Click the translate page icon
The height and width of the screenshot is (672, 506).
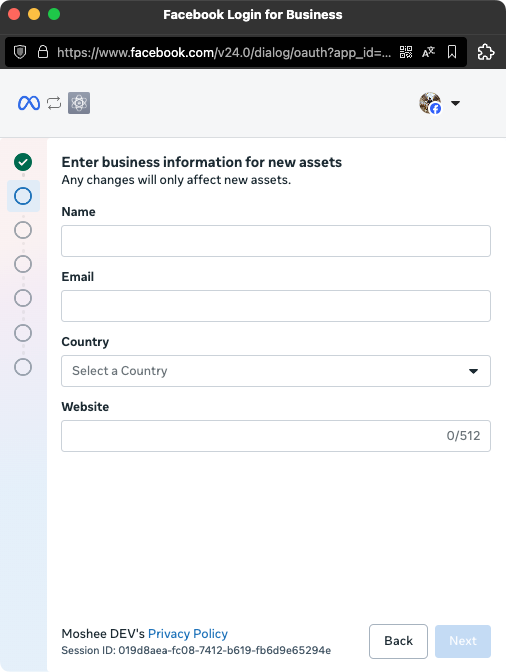tap(428, 52)
